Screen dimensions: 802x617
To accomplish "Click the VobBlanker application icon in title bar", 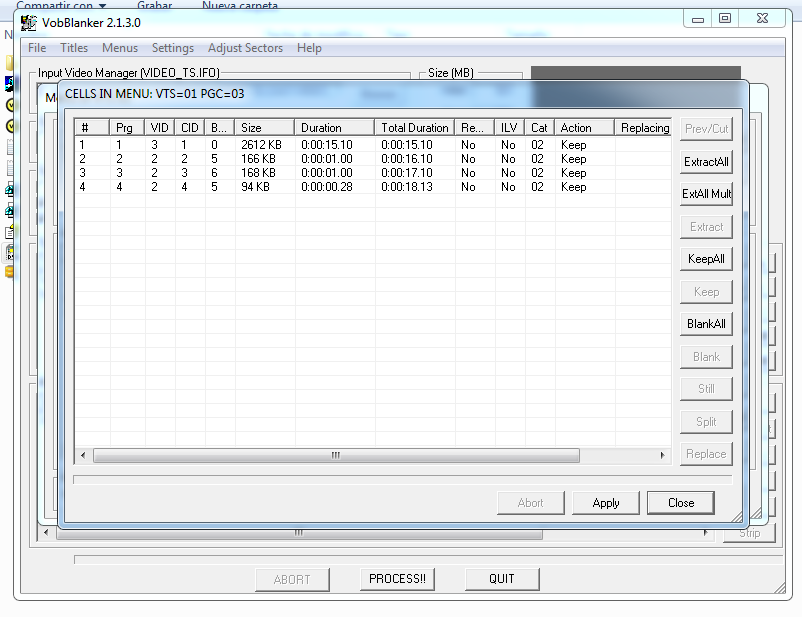I will point(29,23).
